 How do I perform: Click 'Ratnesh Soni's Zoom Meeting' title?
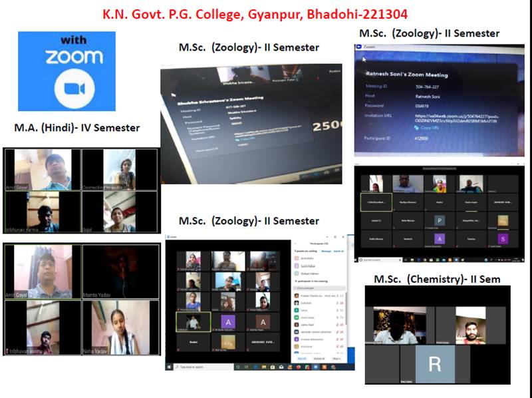407,75
